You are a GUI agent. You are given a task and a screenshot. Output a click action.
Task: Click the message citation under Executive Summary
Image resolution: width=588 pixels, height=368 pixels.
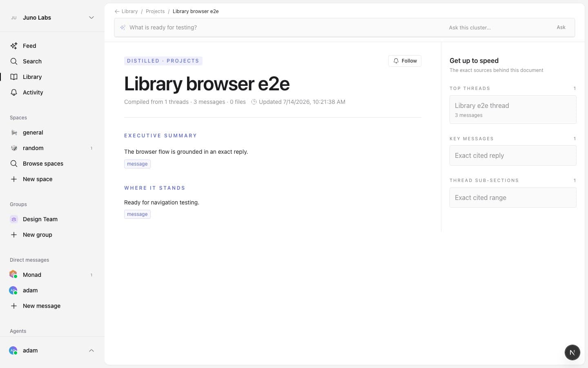pyautogui.click(x=137, y=164)
